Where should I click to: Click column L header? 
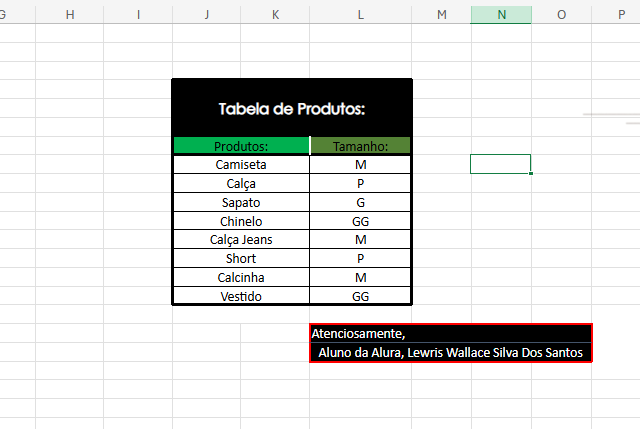click(x=360, y=14)
